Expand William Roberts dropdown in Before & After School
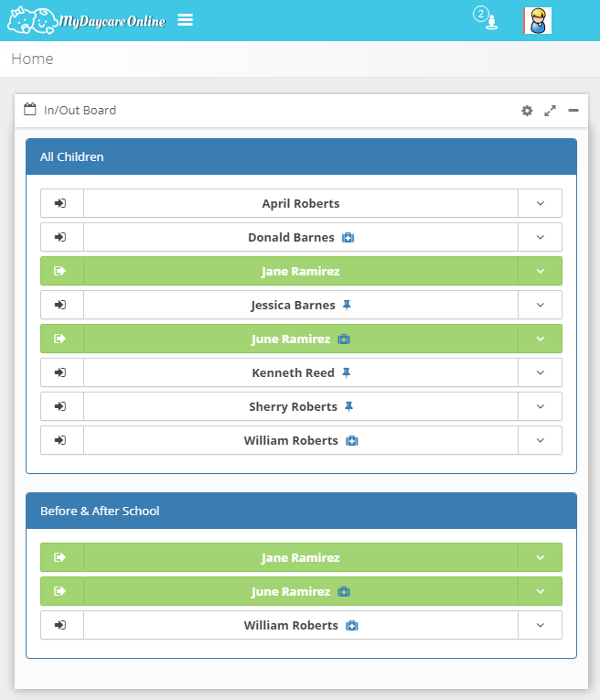Viewport: 600px width, 700px height. [x=540, y=625]
